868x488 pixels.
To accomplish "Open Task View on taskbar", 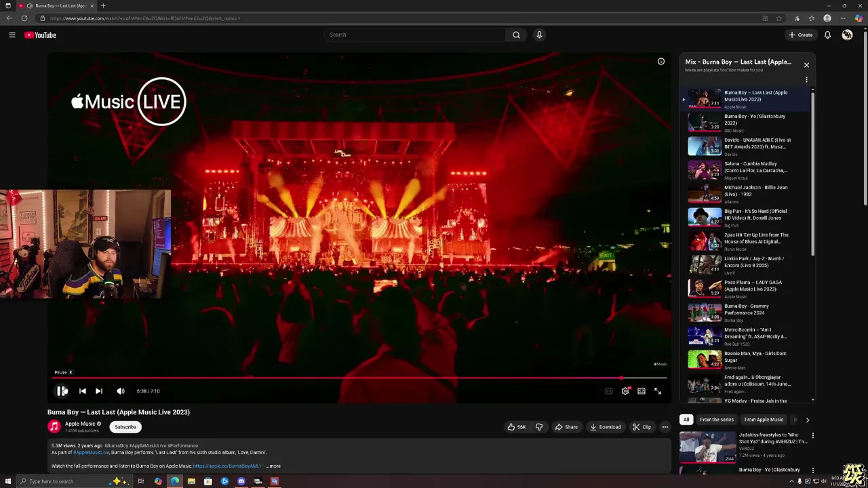I will pyautogui.click(x=141, y=481).
